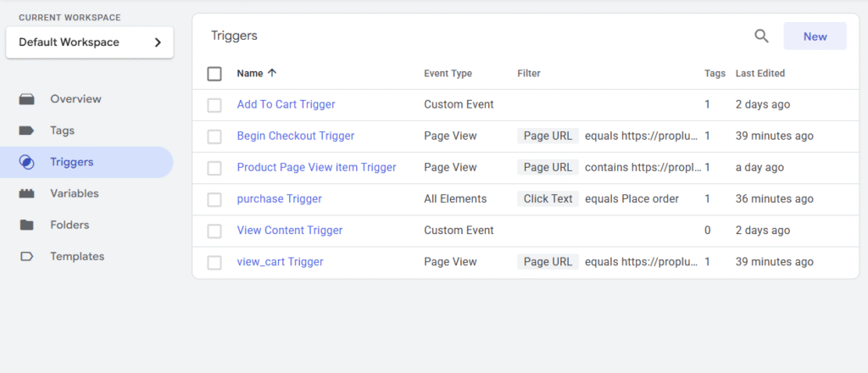Click Page URL chip in view_cart row
This screenshot has height=373, width=868.
pyautogui.click(x=548, y=262)
